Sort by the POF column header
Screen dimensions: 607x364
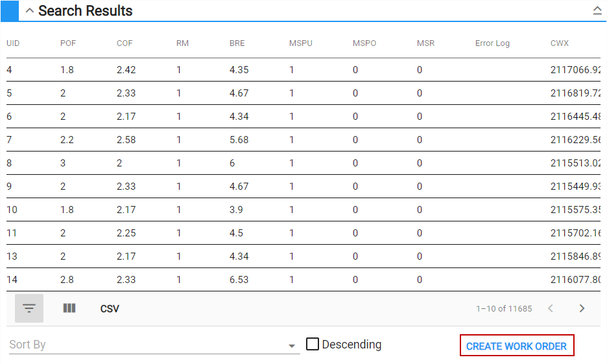[68, 43]
